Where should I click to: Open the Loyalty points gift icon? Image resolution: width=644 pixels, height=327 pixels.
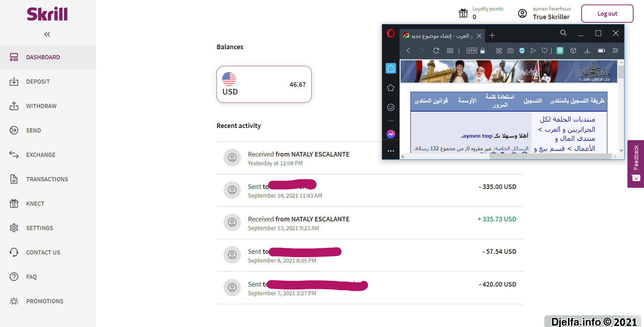pyautogui.click(x=463, y=13)
